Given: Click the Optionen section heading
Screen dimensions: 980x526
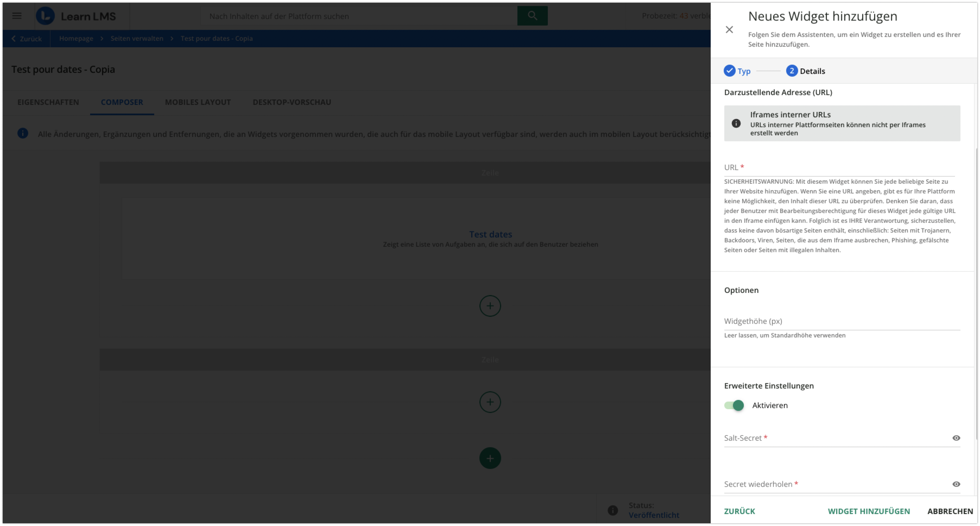Looking at the screenshot, I should pyautogui.click(x=741, y=290).
